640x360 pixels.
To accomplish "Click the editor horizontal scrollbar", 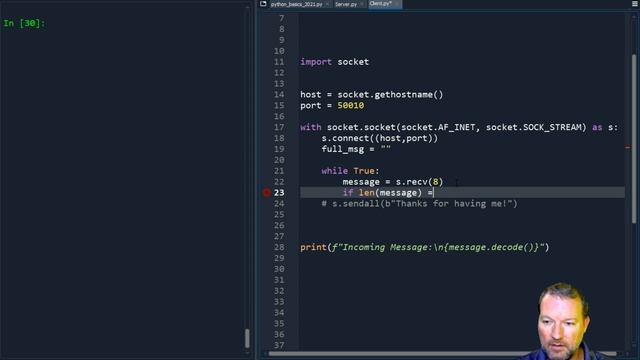I will [x=441, y=354].
